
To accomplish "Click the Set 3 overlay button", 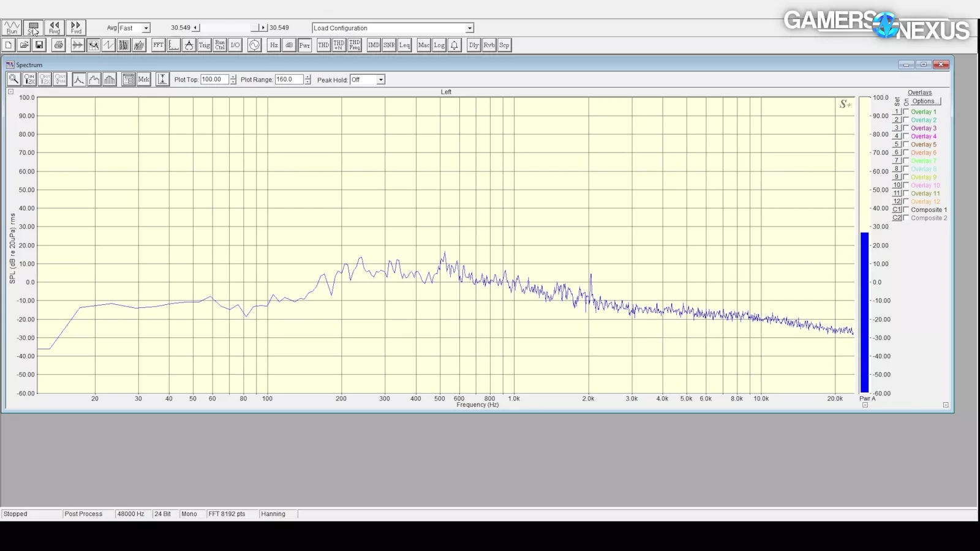I will coord(897,129).
